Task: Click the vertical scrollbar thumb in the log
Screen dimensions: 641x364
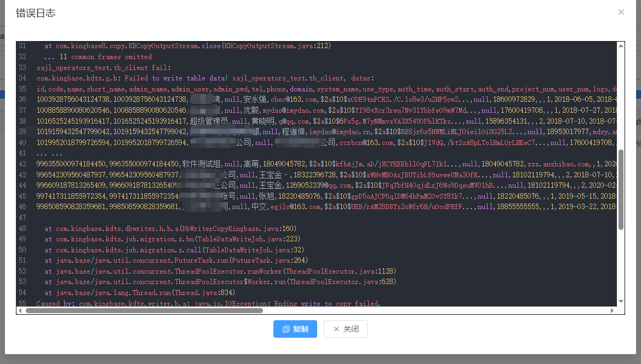Action: click(621, 189)
